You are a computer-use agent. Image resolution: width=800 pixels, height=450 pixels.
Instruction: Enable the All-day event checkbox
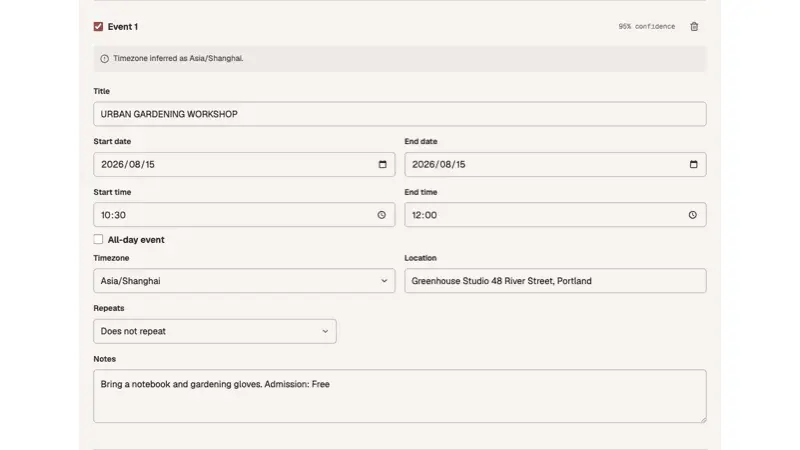pos(98,239)
